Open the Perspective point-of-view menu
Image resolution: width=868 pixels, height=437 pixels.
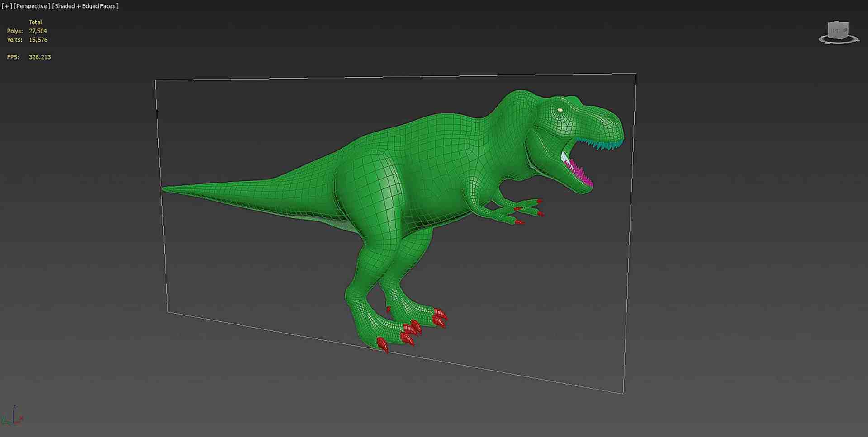tap(32, 6)
